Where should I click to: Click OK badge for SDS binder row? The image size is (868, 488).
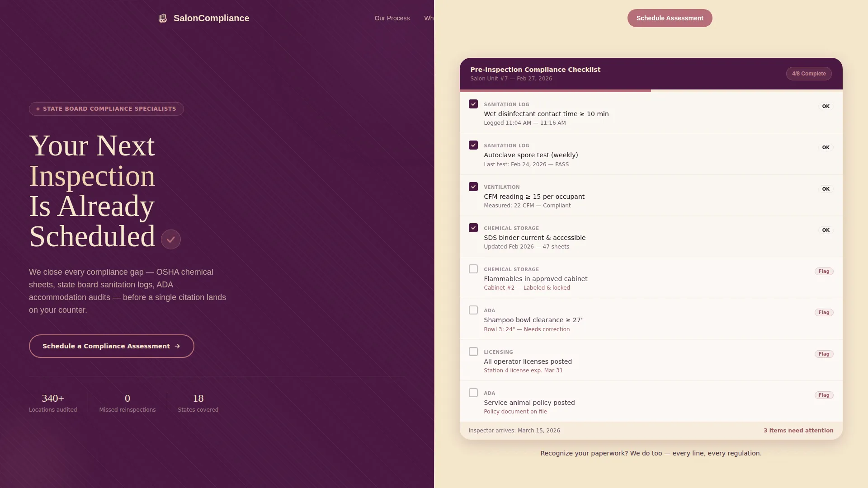826,230
